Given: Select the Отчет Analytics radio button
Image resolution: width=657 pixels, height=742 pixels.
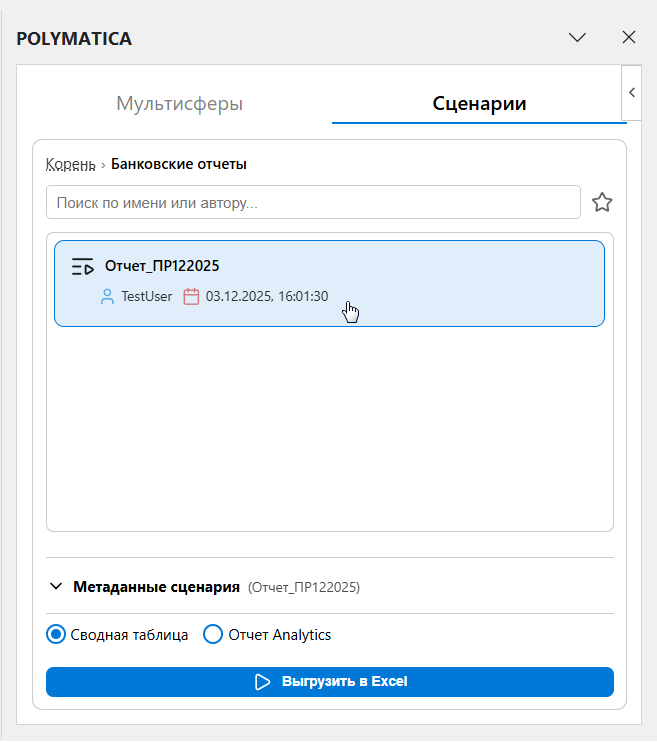Looking at the screenshot, I should (213, 634).
